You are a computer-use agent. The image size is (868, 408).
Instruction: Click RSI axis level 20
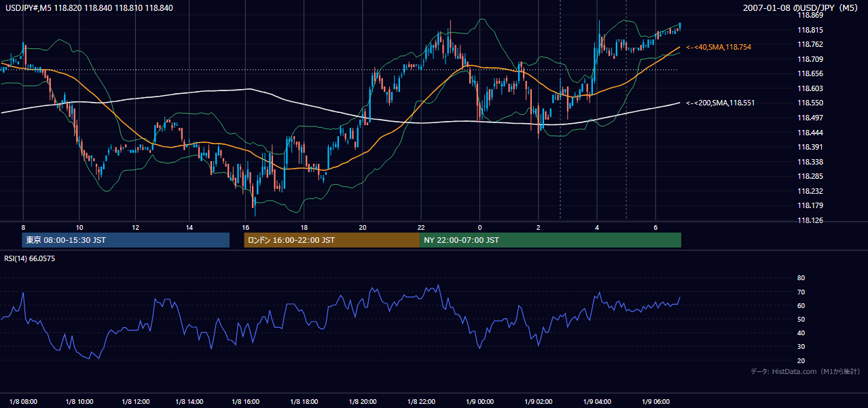pos(801,360)
